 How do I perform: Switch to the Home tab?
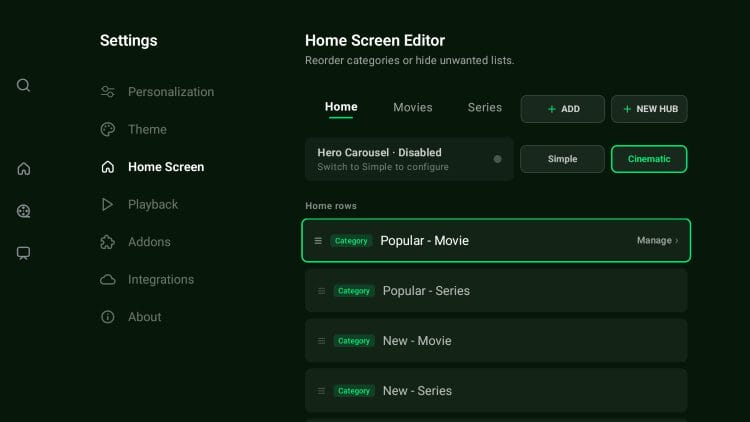click(x=341, y=107)
